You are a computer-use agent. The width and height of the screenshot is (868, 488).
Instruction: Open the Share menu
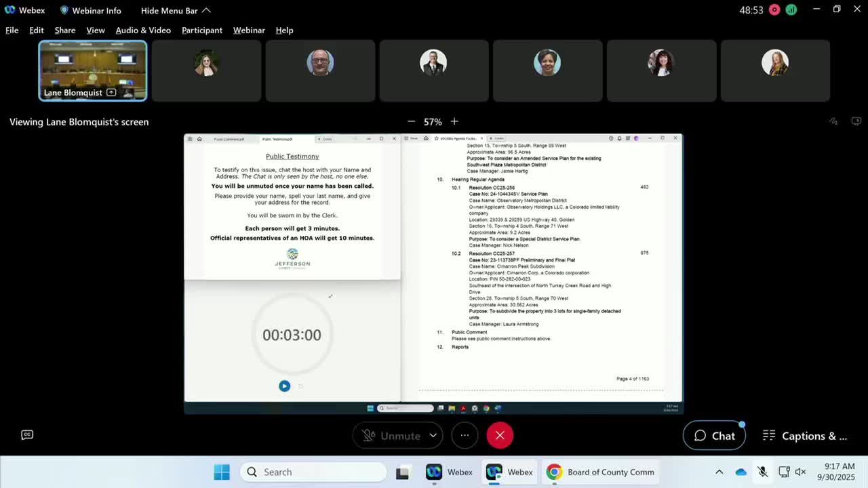coord(65,30)
